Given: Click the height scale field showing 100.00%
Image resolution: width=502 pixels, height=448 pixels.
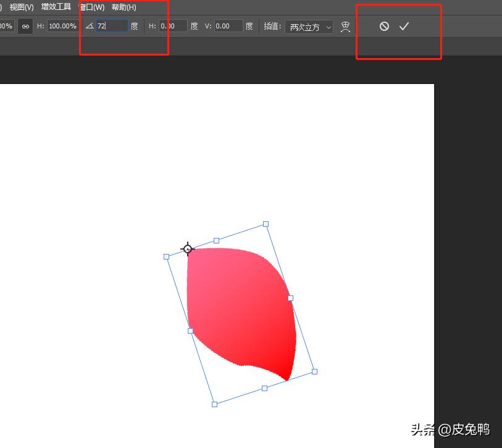Looking at the screenshot, I should [63, 26].
